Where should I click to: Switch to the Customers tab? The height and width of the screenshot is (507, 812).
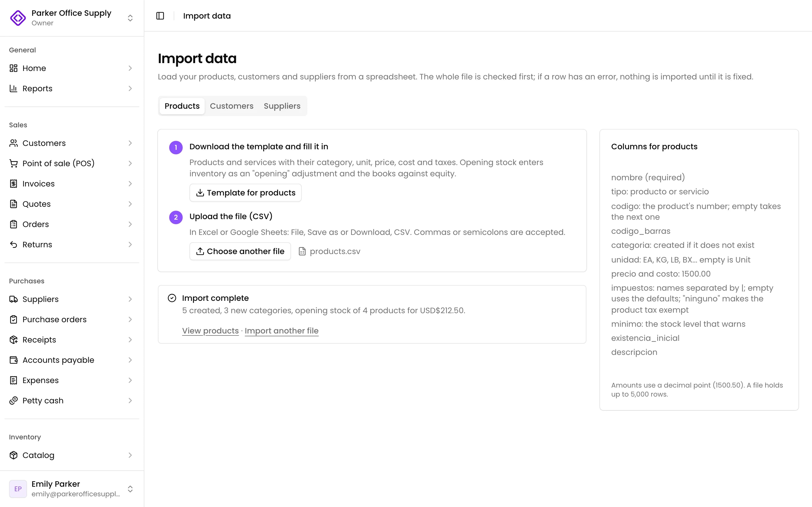pos(231,106)
